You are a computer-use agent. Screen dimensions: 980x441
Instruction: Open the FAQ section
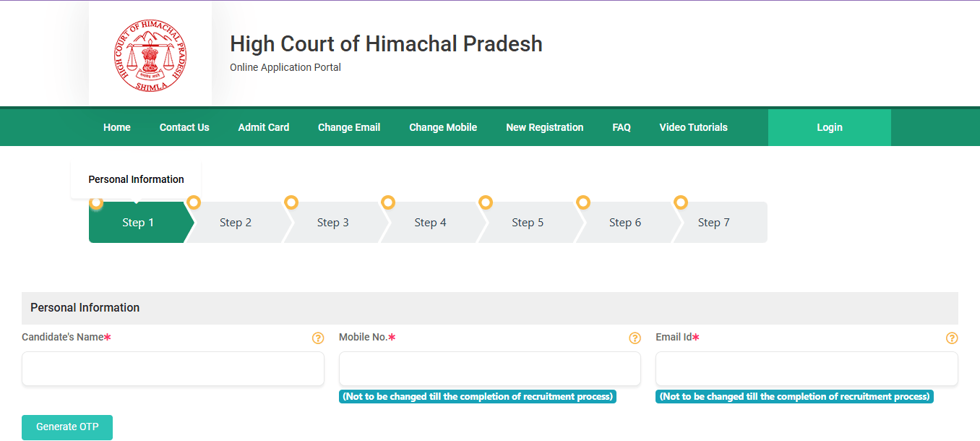(x=622, y=127)
